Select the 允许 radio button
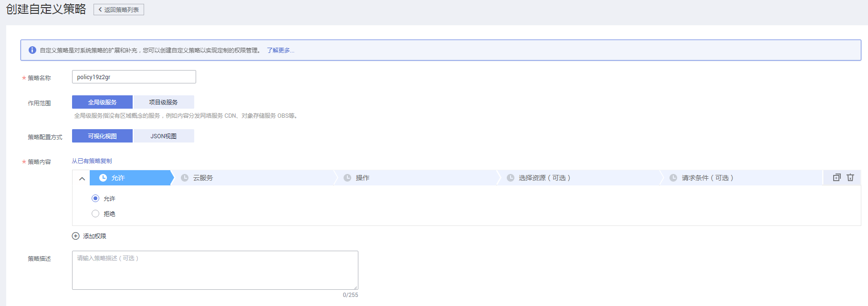Screen dimensions: 868x306 tap(95, 198)
